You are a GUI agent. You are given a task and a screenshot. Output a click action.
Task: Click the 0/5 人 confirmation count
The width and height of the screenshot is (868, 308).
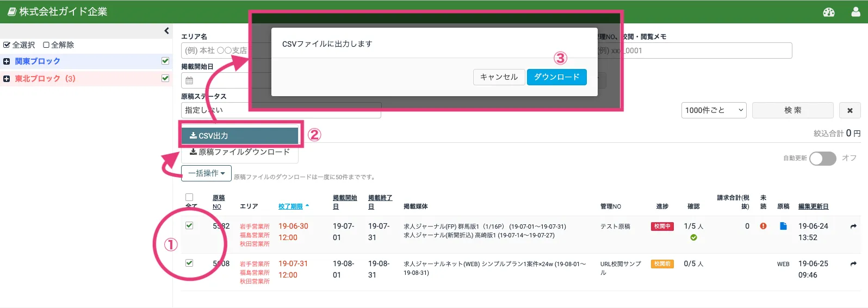[x=693, y=263]
